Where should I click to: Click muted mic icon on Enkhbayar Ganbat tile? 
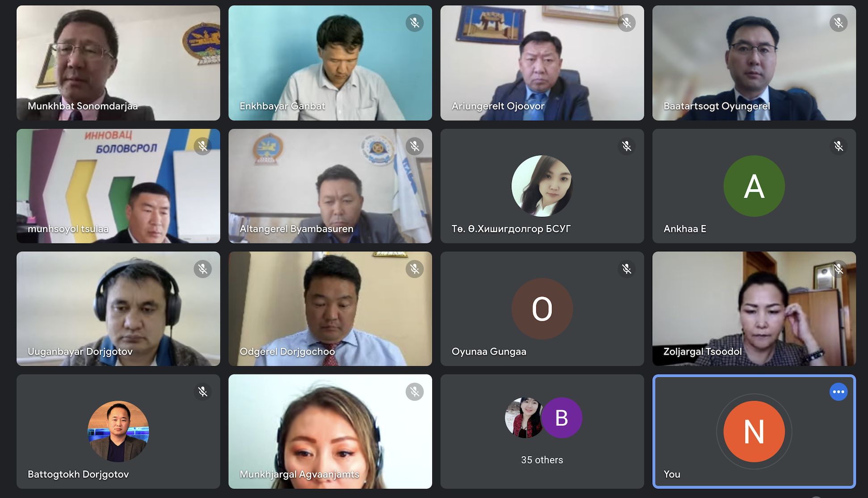415,23
